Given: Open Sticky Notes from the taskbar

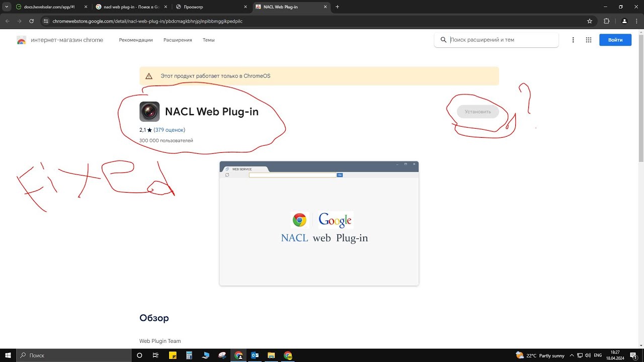Looking at the screenshot, I should tap(172, 355).
